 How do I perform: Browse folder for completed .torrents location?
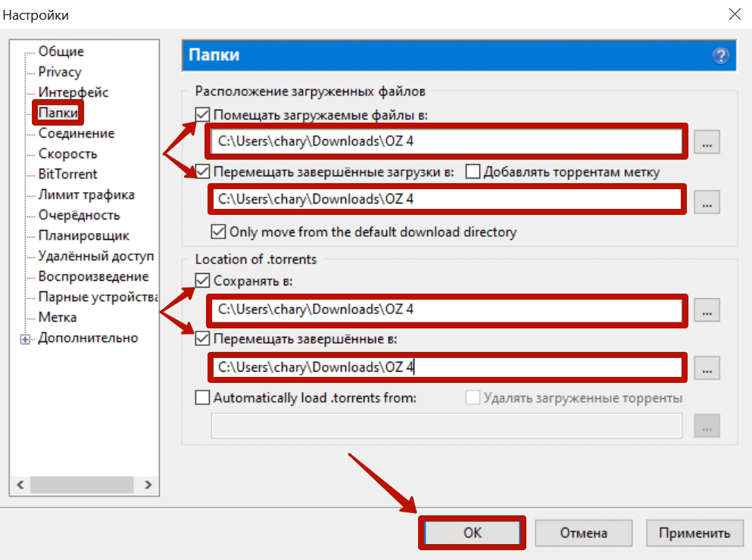tap(707, 368)
